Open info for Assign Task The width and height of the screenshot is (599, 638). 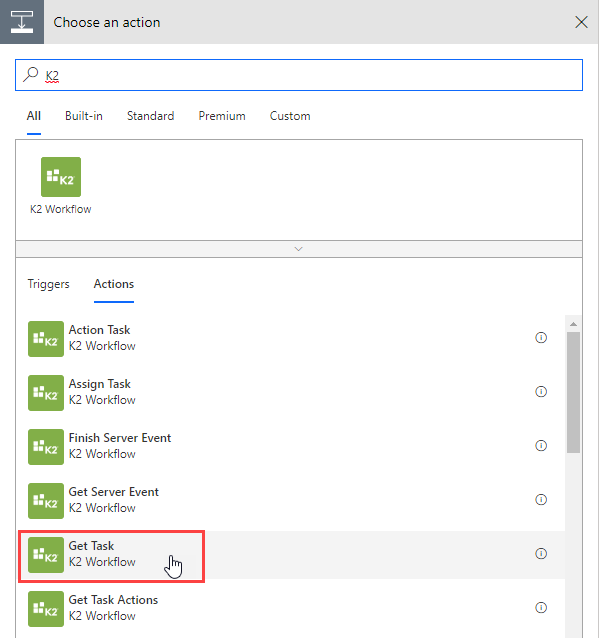click(x=541, y=391)
